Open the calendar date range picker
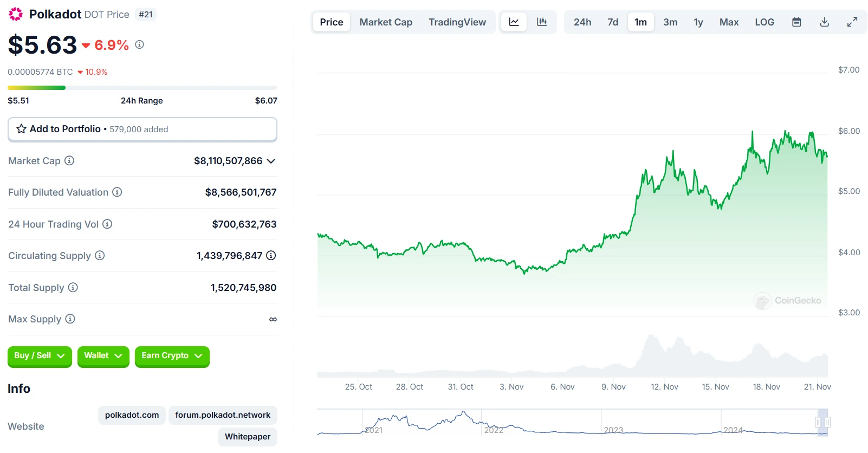This screenshot has width=868, height=453. [x=796, y=22]
